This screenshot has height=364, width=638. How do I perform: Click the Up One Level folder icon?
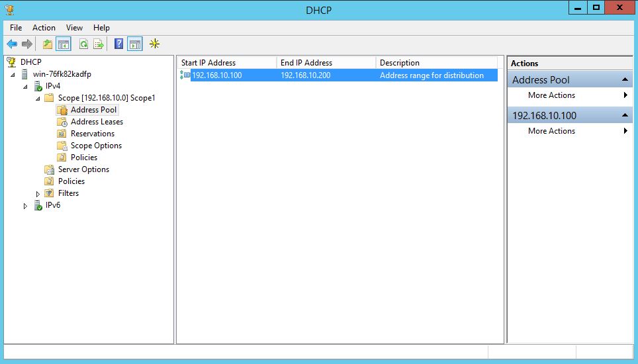pyautogui.click(x=47, y=44)
